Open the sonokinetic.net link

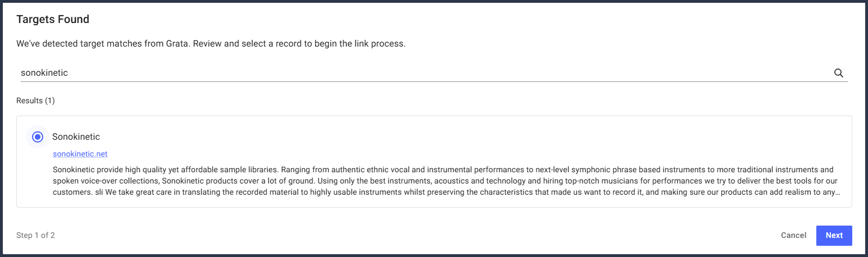80,154
